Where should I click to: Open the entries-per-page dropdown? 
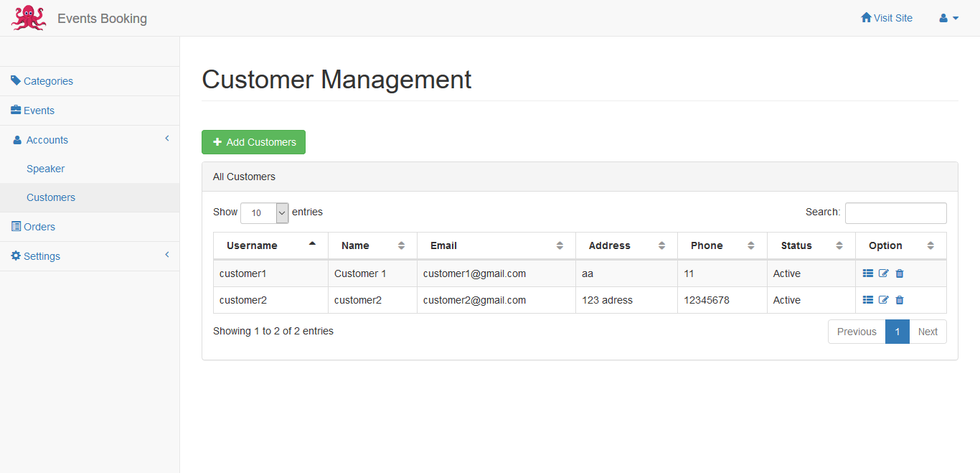coord(264,212)
